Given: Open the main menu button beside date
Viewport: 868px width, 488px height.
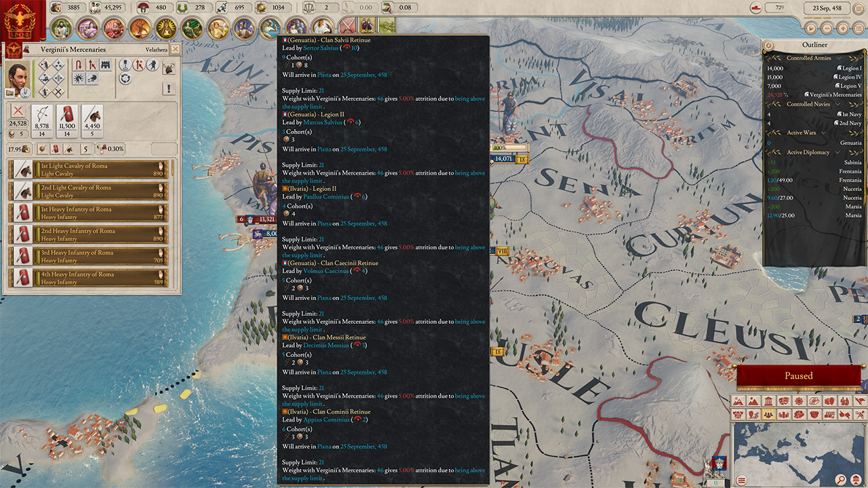Looking at the screenshot, I should 859,9.
